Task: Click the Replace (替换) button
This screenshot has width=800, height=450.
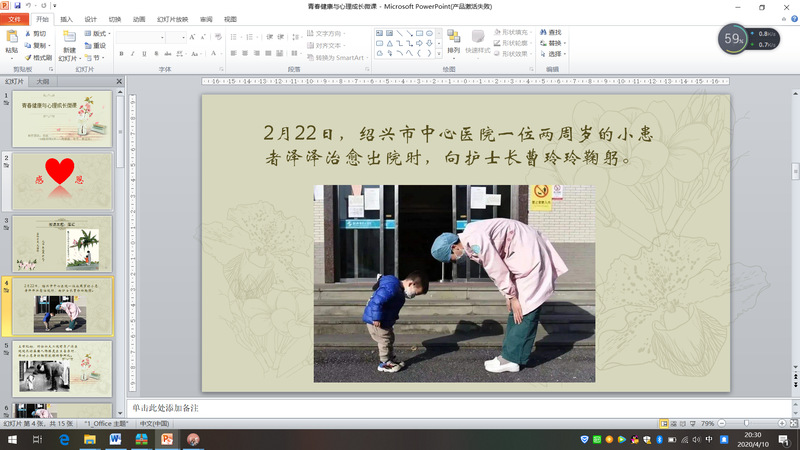Action: pyautogui.click(x=553, y=43)
